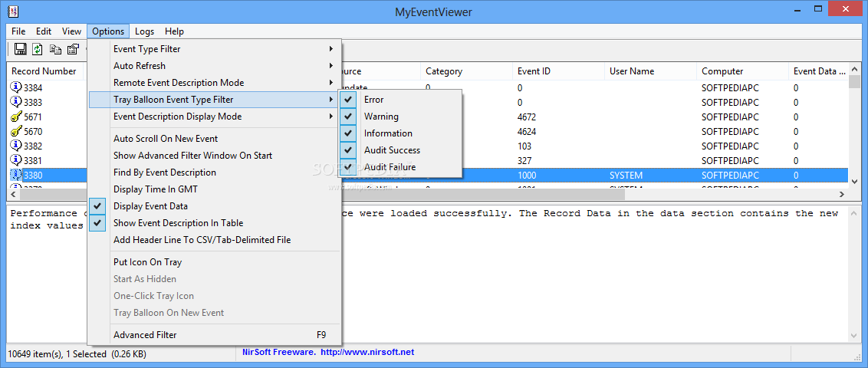868x368 pixels.
Task: Expand Auto Refresh submenu
Action: pyautogui.click(x=214, y=66)
